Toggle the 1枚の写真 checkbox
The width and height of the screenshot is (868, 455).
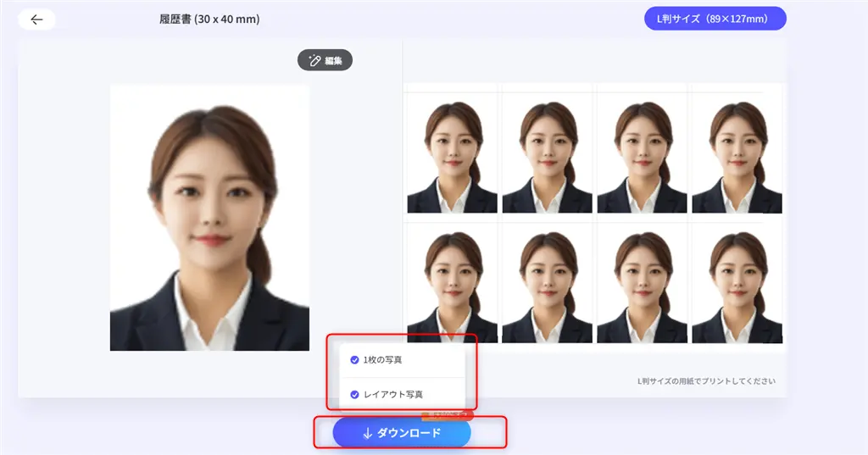coord(354,360)
